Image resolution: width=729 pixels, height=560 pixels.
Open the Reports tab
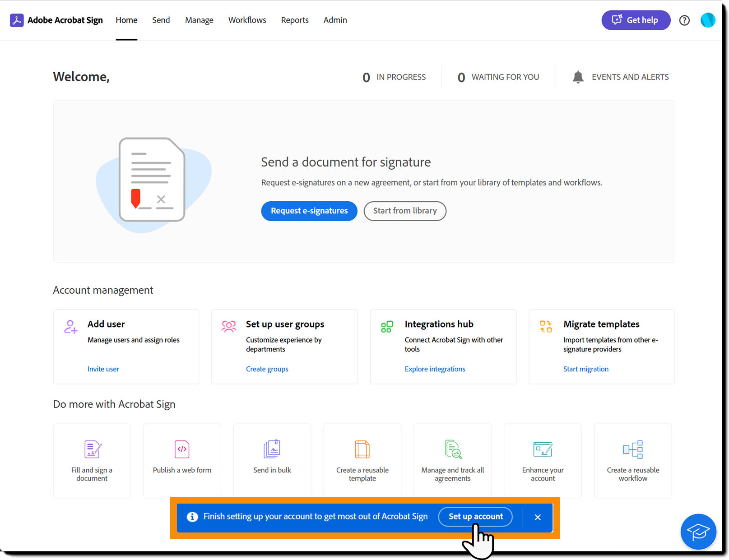point(295,20)
